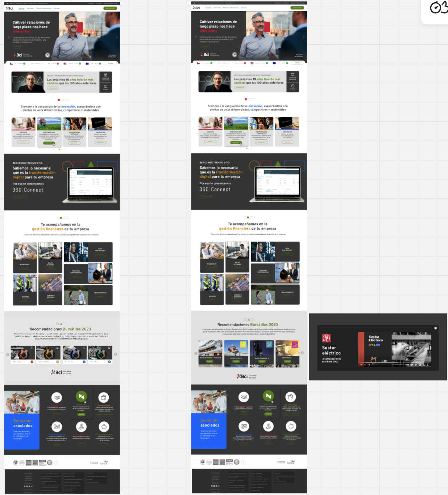The width and height of the screenshot is (448, 495).
Task: Advance the left hero carousel with the right arrow
Action: (x=116, y=37)
